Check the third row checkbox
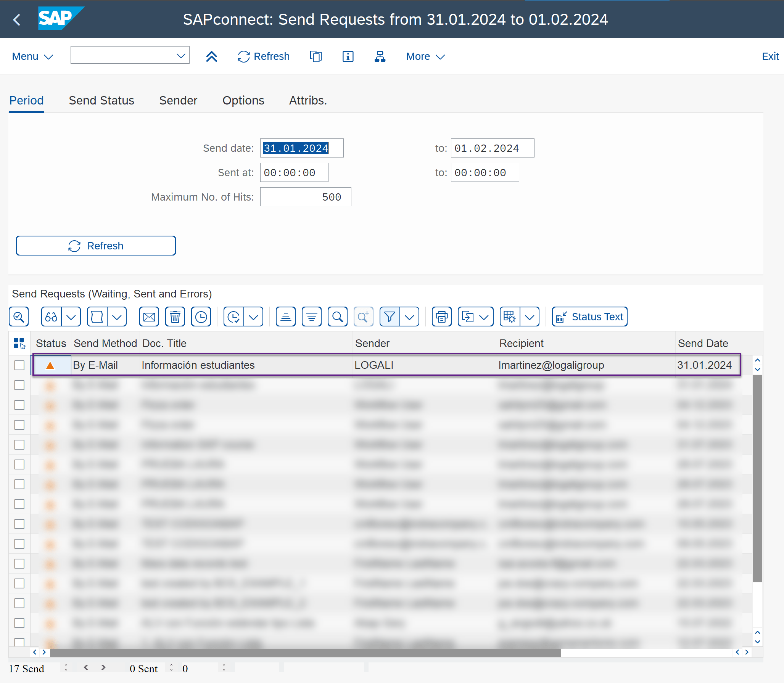 coord(19,405)
